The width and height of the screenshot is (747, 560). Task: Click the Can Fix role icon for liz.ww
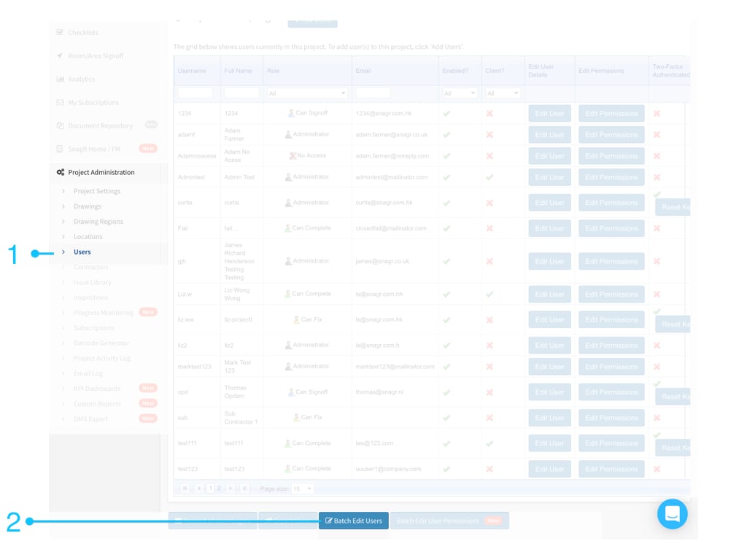pos(296,320)
